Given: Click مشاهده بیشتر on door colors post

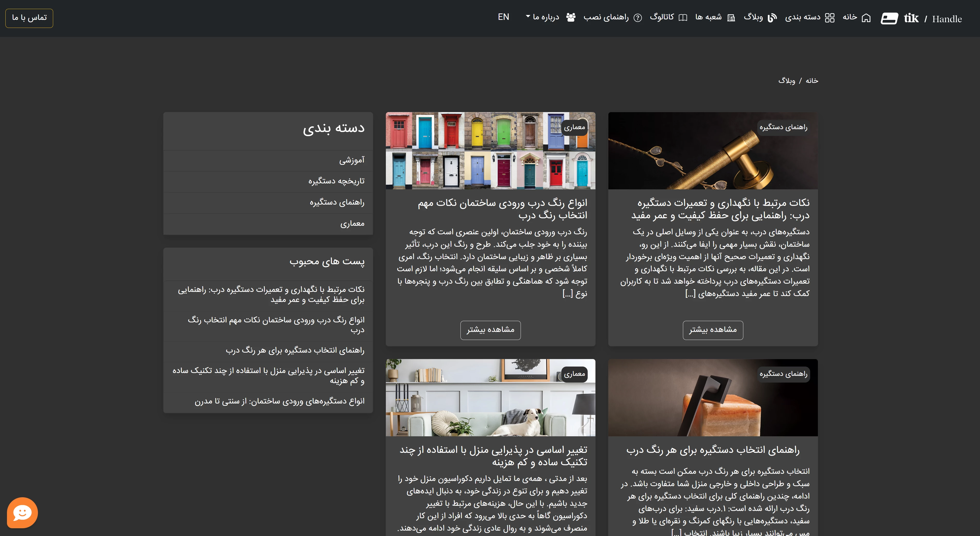Looking at the screenshot, I should click(490, 330).
